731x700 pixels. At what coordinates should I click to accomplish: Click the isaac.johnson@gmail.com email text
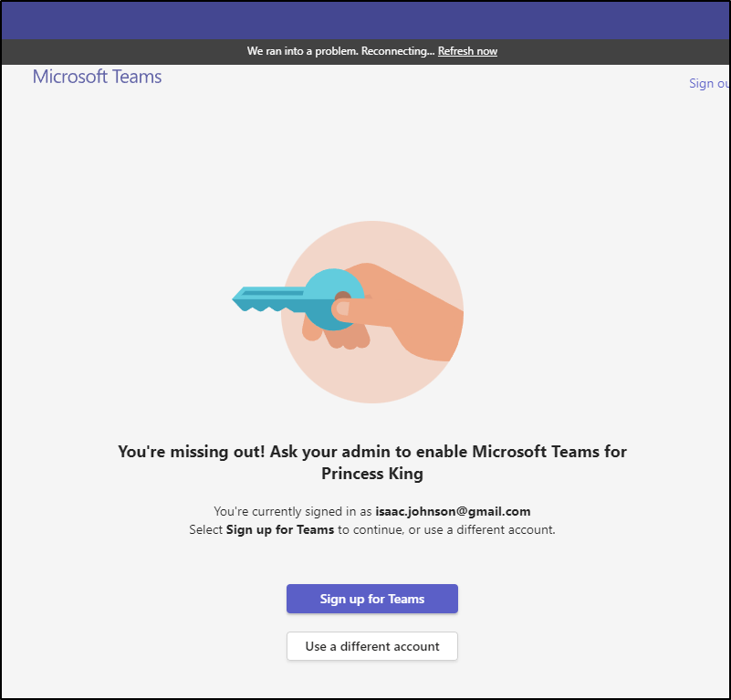pos(453,511)
